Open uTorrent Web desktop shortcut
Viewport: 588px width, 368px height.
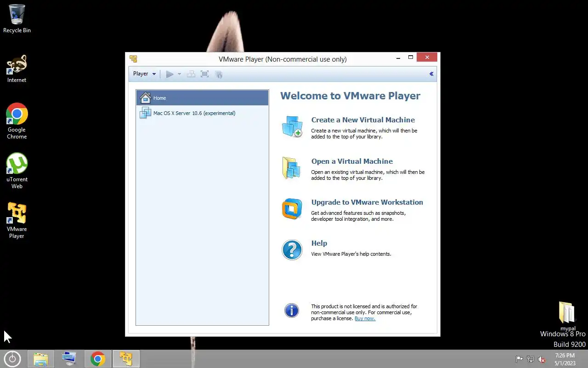[x=17, y=171]
